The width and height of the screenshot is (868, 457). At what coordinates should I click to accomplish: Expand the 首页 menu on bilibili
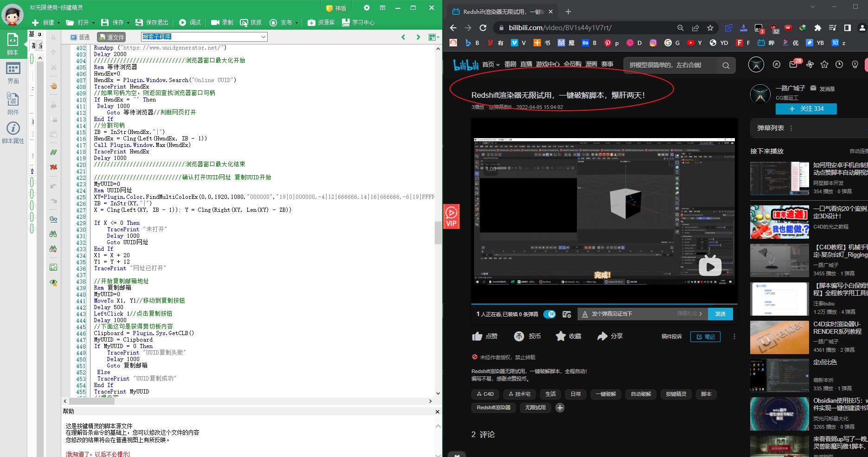(x=491, y=64)
